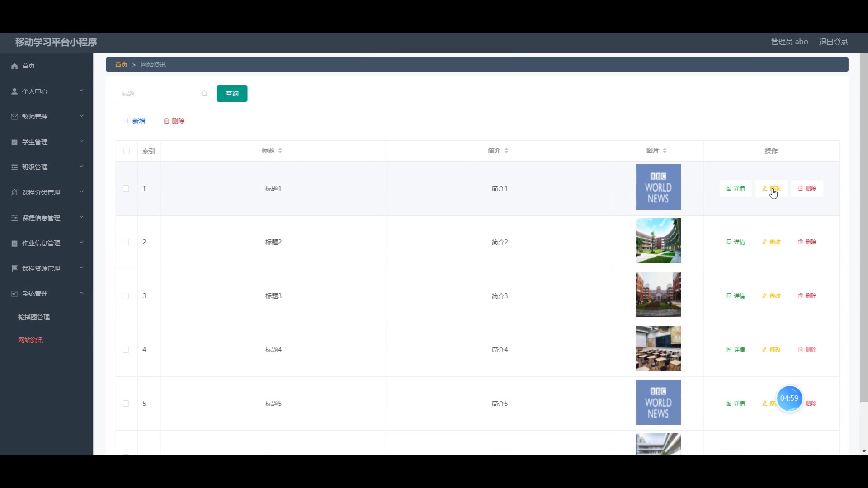868x488 pixels.
Task: Open classroom thumbnail in row 4
Action: click(658, 348)
